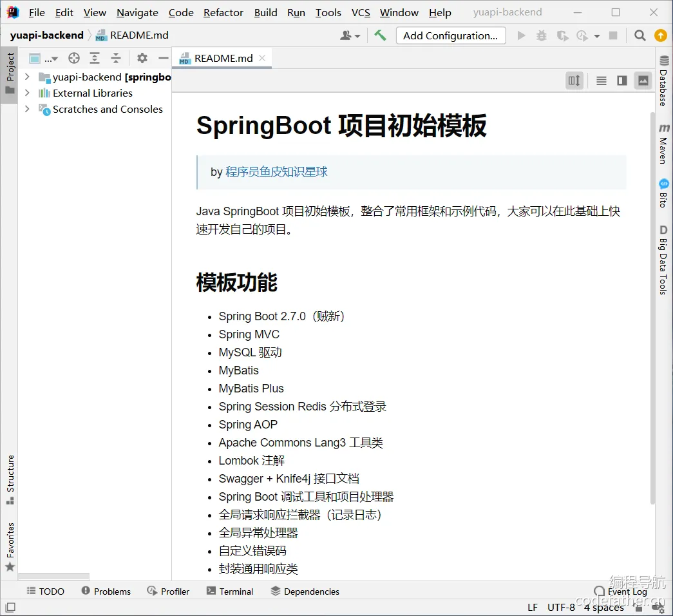
Task: Switch to Editor and Preview split view
Action: point(622,81)
